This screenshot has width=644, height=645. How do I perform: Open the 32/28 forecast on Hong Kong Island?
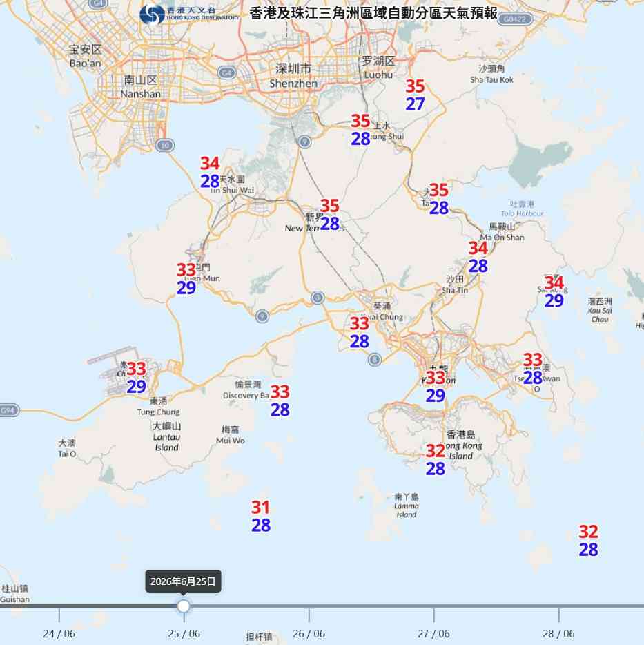pos(435,460)
